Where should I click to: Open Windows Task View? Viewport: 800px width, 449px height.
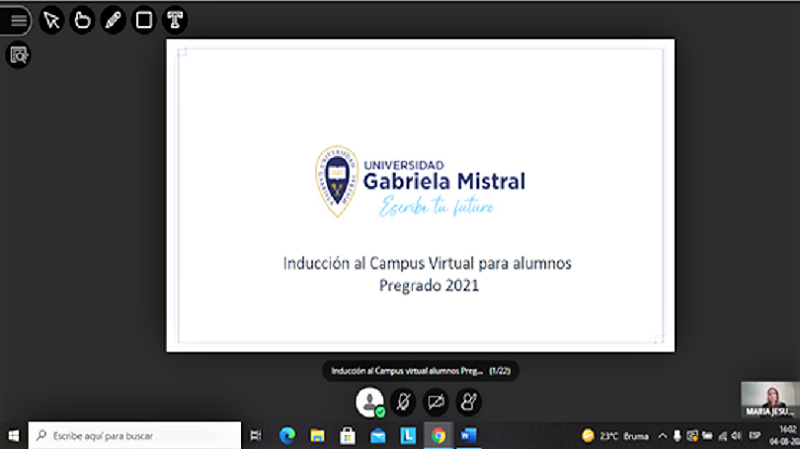[x=256, y=436]
